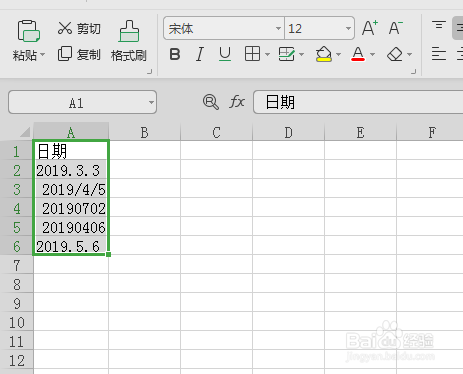Select row 12 header
This screenshot has width=463, height=374.
(17, 360)
